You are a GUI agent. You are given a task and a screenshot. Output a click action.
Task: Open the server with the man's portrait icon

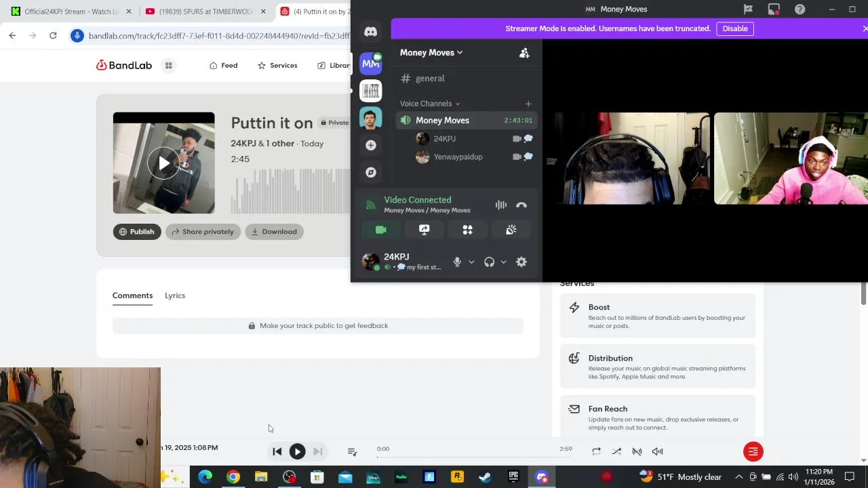[370, 118]
